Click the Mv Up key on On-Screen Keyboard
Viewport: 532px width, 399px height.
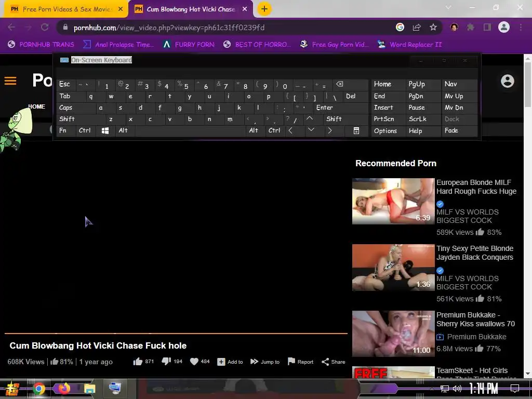pyautogui.click(x=459, y=96)
